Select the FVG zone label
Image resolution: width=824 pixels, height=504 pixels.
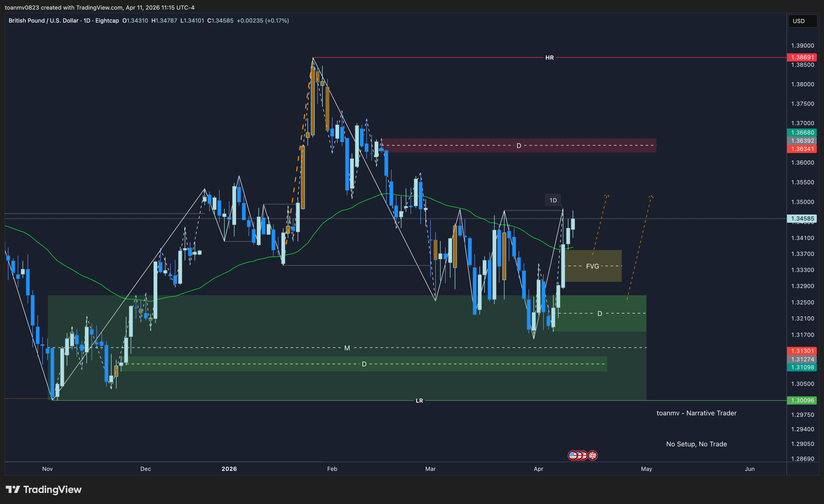[x=592, y=266]
